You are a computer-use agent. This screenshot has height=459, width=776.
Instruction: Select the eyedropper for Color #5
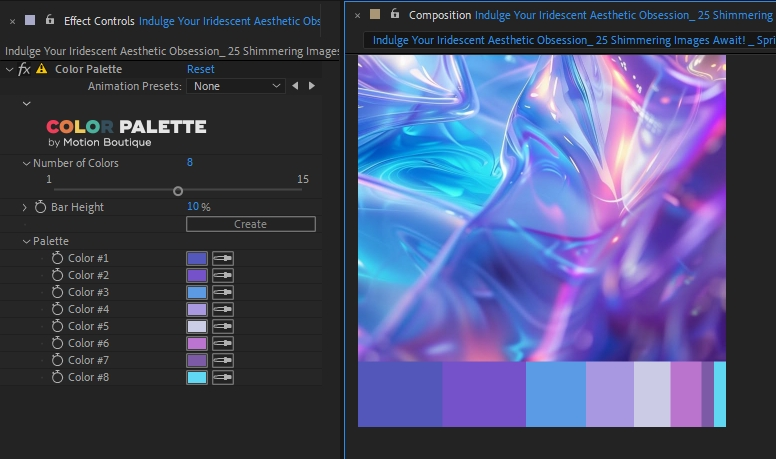point(223,326)
